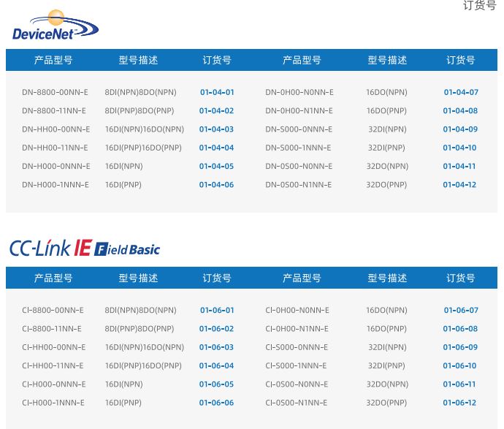Screen dimensions: 504x429
Task: Click the description beside DN-HH00-00NN-E
Action: point(145,129)
